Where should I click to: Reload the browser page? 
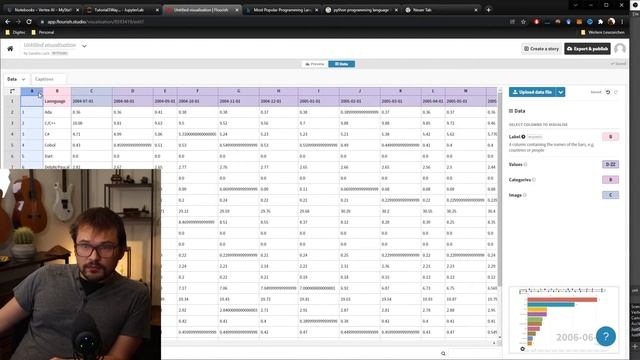(x=29, y=22)
